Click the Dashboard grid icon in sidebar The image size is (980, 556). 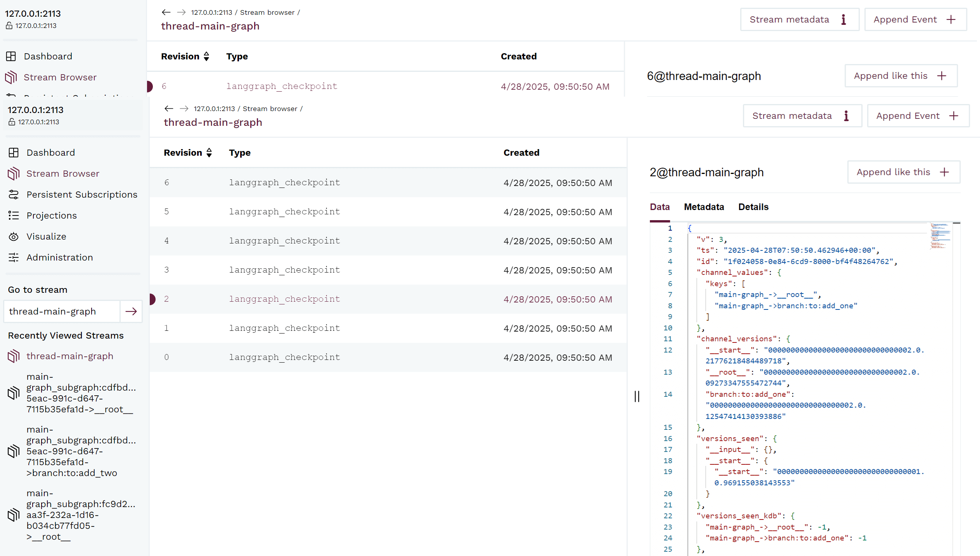[14, 153]
